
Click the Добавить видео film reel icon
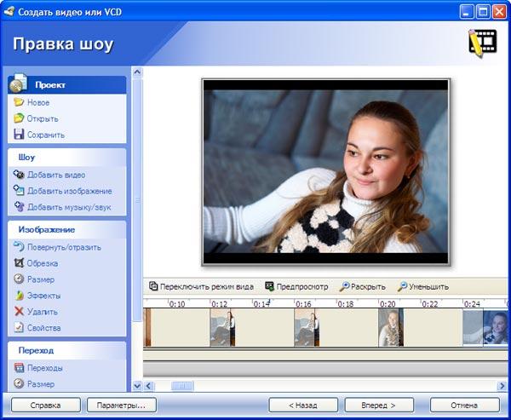[19, 175]
